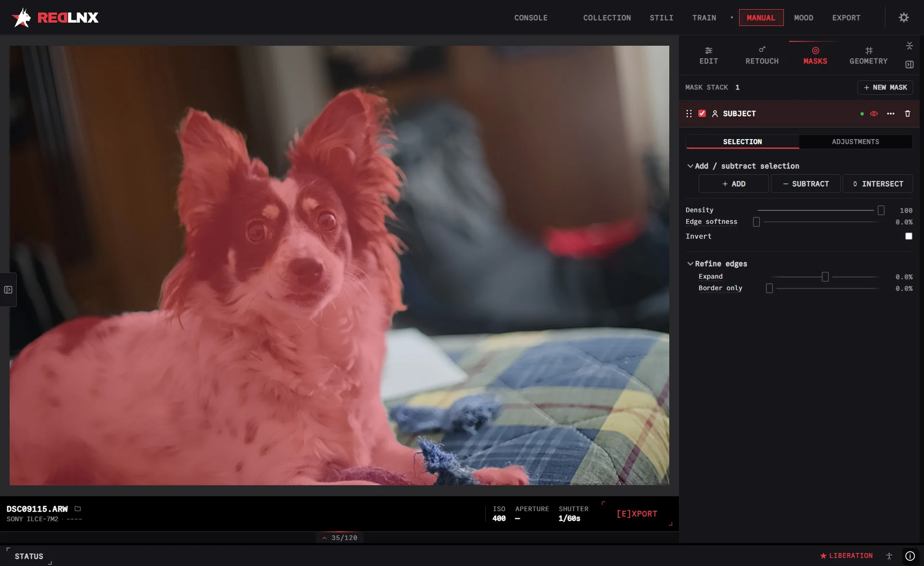The height and width of the screenshot is (566, 924).
Task: Switch to the Edit tab
Action: pos(709,56)
